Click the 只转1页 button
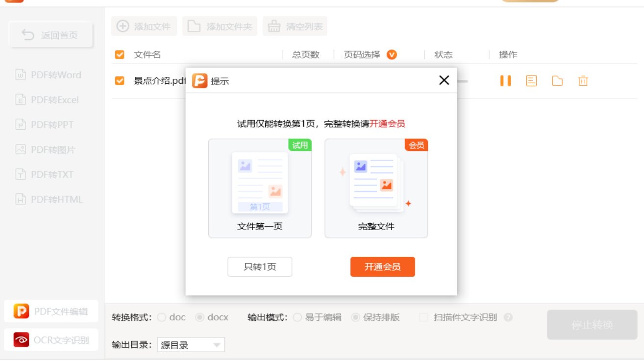Screen dimensions: 644x362 [x=260, y=266]
